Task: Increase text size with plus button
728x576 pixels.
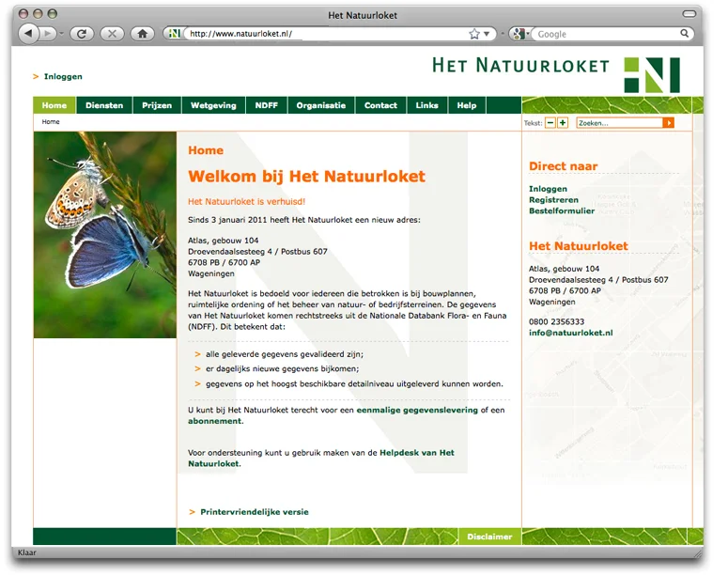Action: tap(563, 123)
